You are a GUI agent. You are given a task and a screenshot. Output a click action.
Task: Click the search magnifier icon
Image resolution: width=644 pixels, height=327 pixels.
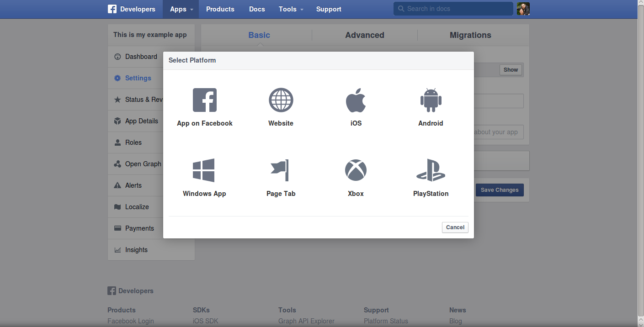point(401,9)
